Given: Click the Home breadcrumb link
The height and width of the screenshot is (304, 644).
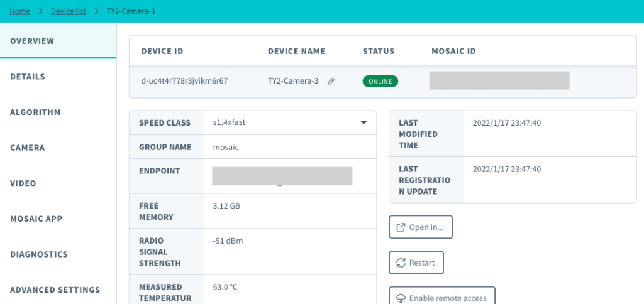Looking at the screenshot, I should pyautogui.click(x=19, y=11).
